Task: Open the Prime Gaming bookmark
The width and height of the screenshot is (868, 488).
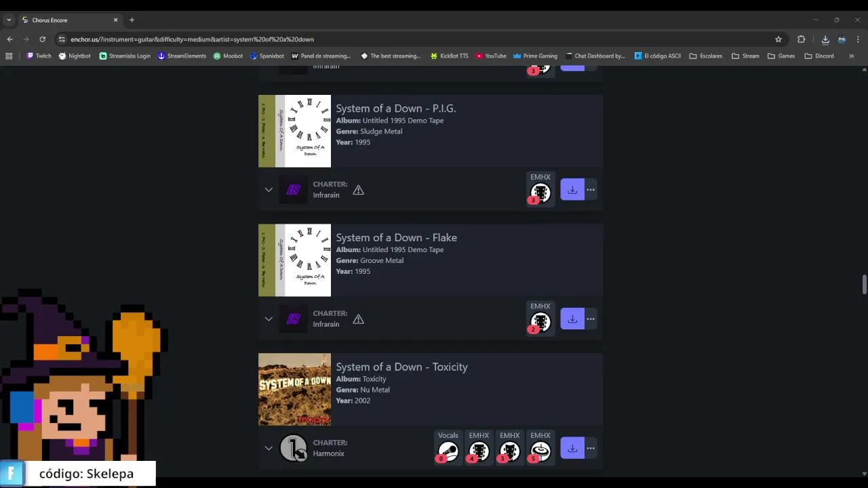Action: point(535,56)
